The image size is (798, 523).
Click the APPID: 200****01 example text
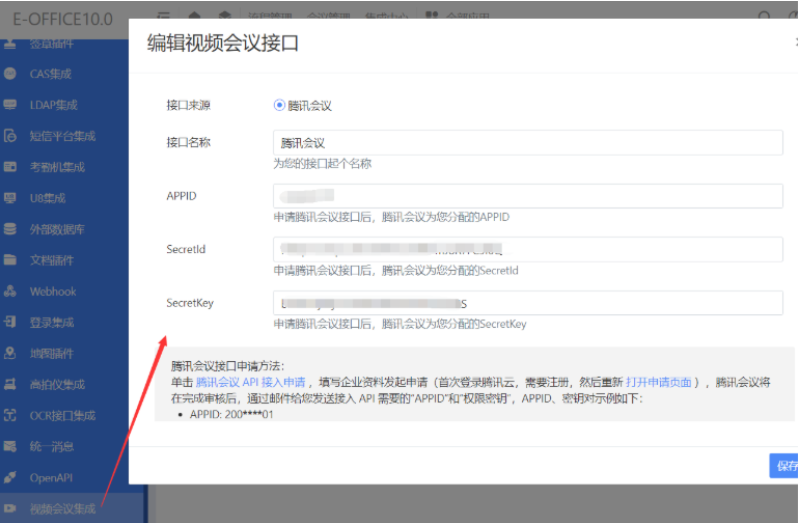pos(232,415)
